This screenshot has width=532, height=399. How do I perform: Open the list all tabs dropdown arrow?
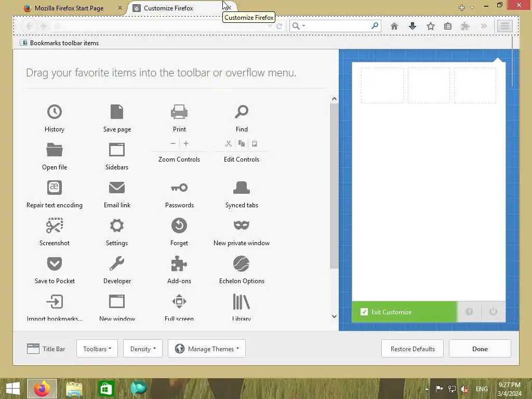tap(472, 8)
